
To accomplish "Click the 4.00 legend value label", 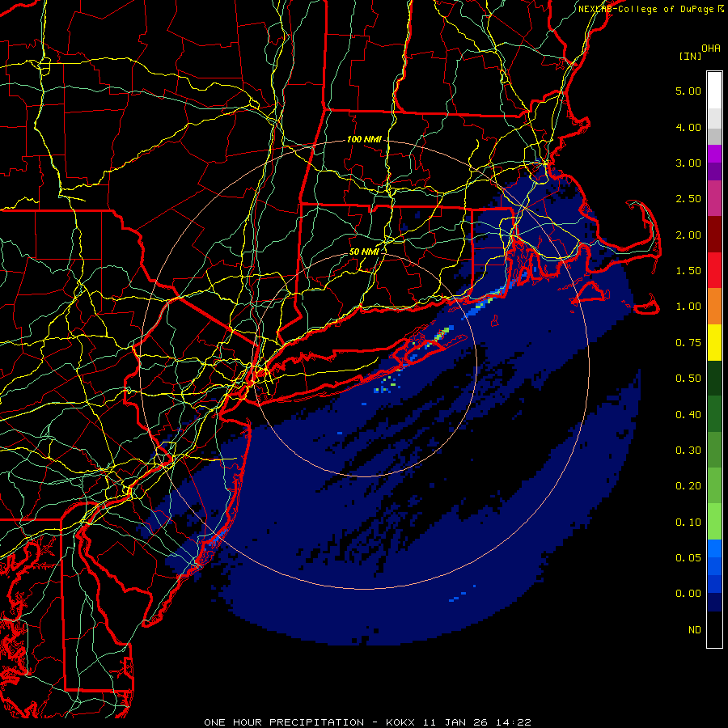I will 688,127.
